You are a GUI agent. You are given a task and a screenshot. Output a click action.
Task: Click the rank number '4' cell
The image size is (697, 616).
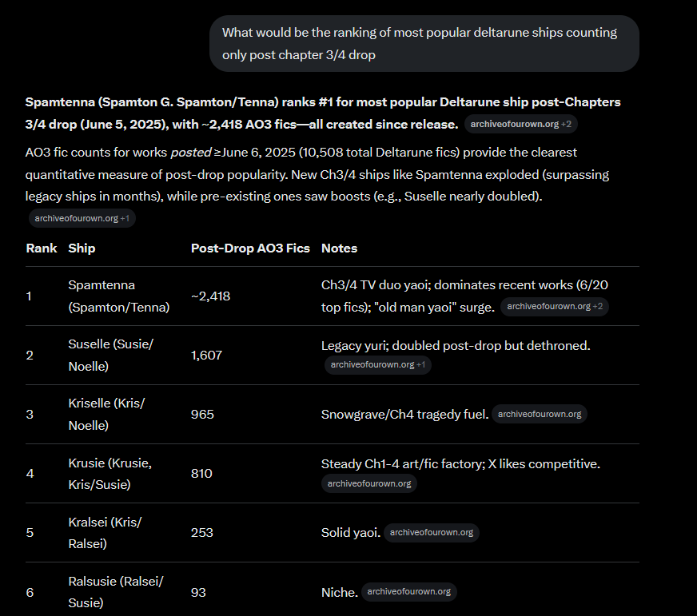tap(30, 473)
